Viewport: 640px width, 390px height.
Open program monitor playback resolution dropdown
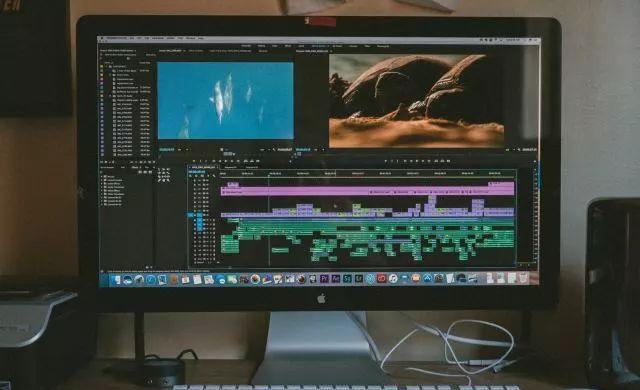point(510,150)
